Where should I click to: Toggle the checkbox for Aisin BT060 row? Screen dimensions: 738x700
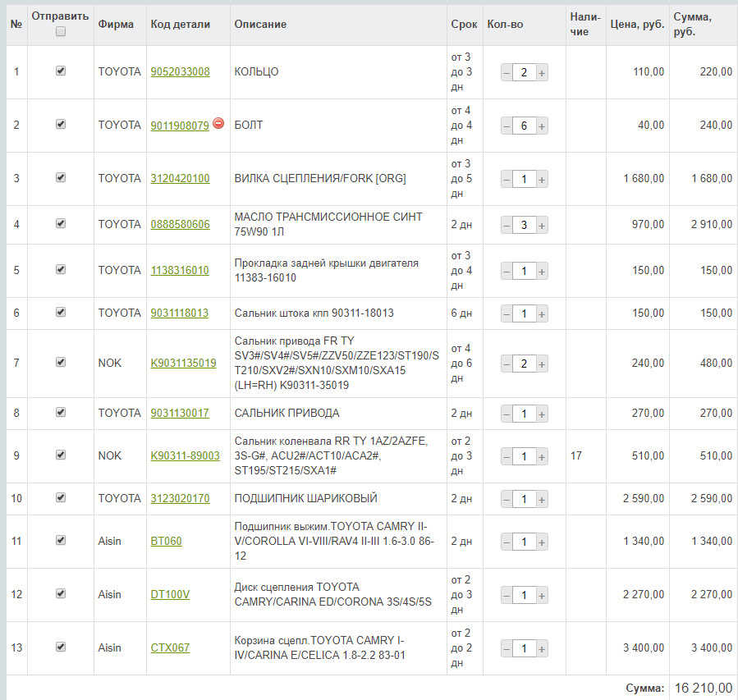tap(60, 540)
